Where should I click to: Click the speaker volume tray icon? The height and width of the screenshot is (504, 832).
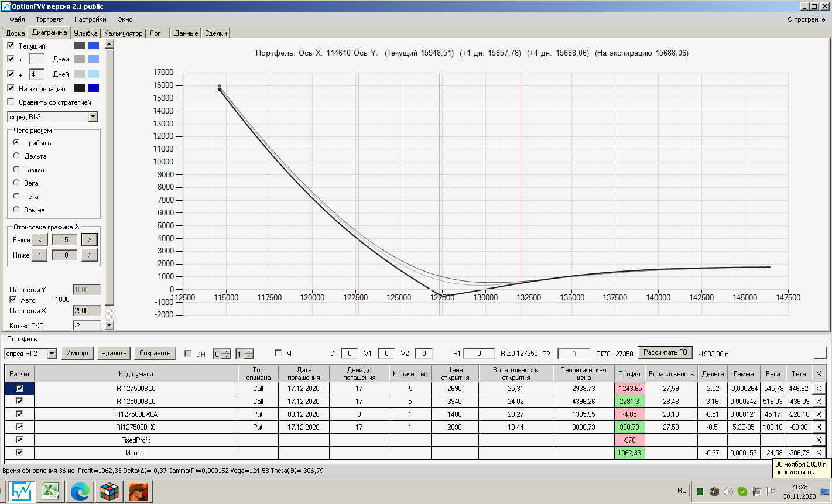coord(728,492)
